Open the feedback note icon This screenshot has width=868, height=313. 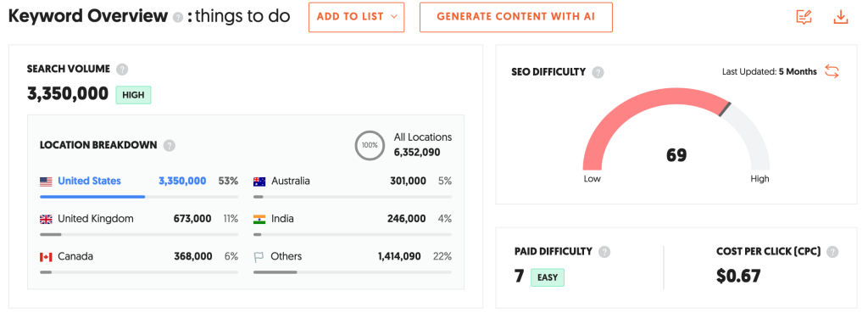tap(804, 17)
